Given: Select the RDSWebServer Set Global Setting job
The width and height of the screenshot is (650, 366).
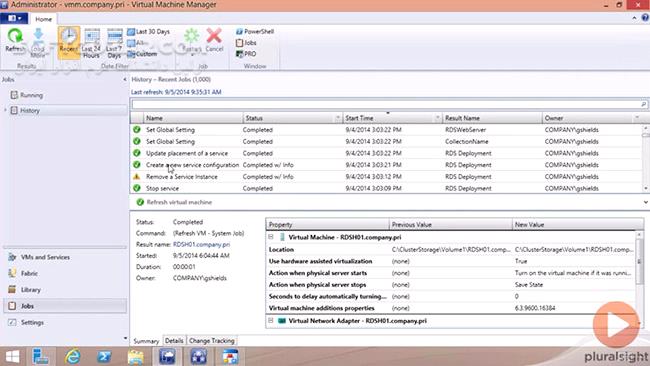Looking at the screenshot, I should 386,130.
